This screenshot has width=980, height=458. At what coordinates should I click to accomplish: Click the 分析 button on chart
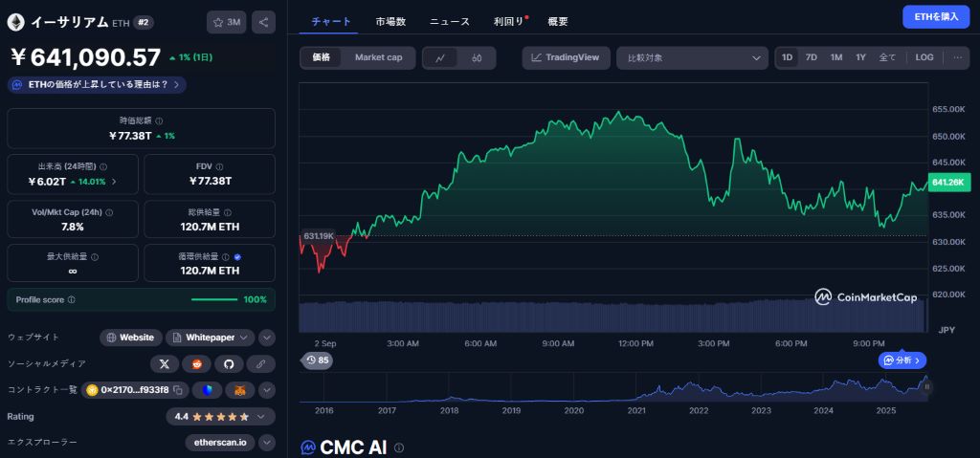[x=902, y=360]
